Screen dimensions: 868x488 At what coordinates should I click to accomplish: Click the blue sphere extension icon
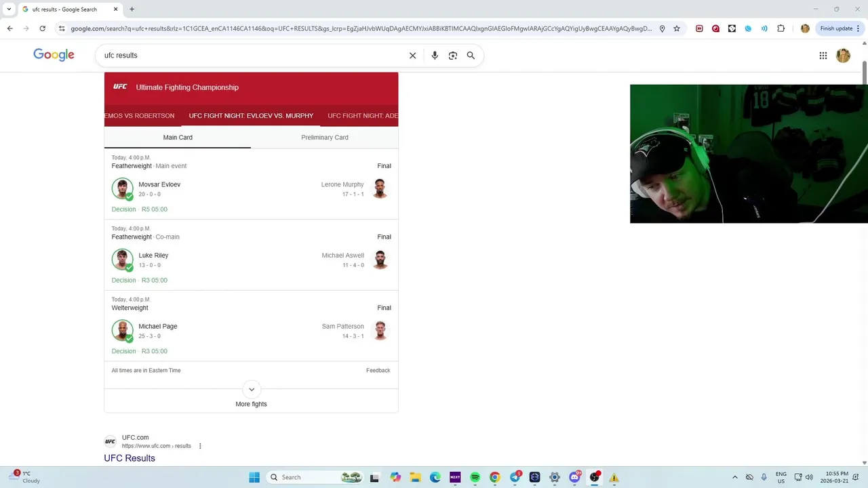point(748,28)
